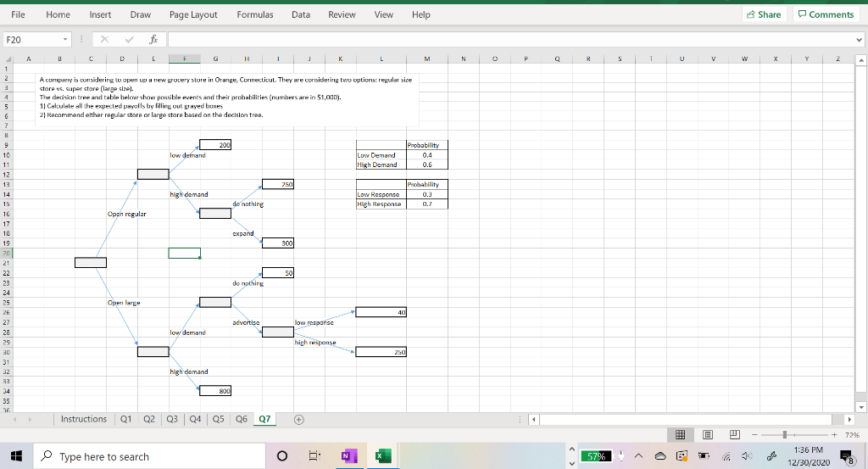Select the Low Demand probability cell 0.4
The height and width of the screenshot is (469, 868).
(427, 155)
